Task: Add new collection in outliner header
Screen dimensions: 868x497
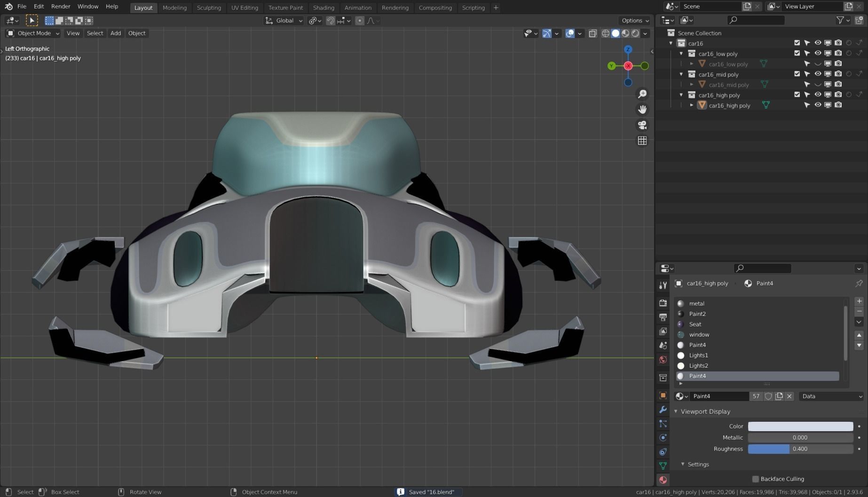Action: 859,20
